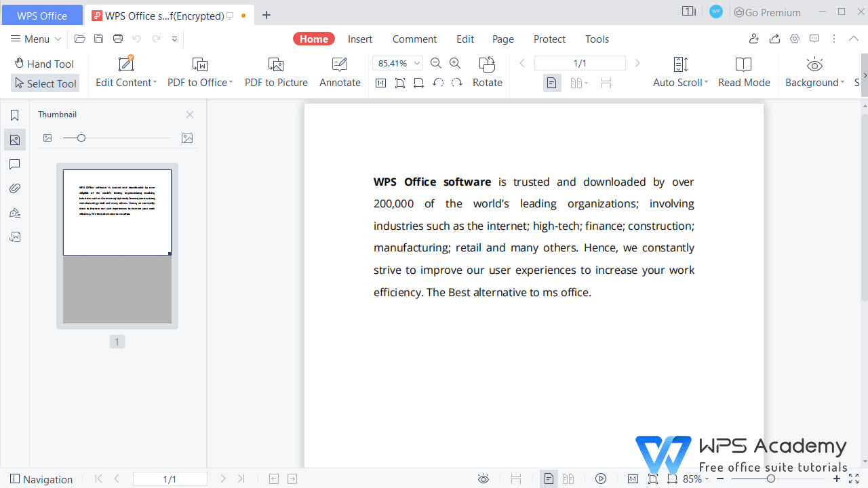Open the Attachments paperclip sidebar icon

(x=14, y=188)
